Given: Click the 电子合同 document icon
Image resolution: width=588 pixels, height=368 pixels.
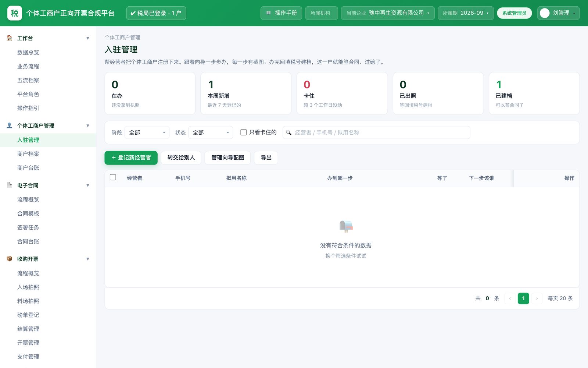Looking at the screenshot, I should [x=10, y=185].
